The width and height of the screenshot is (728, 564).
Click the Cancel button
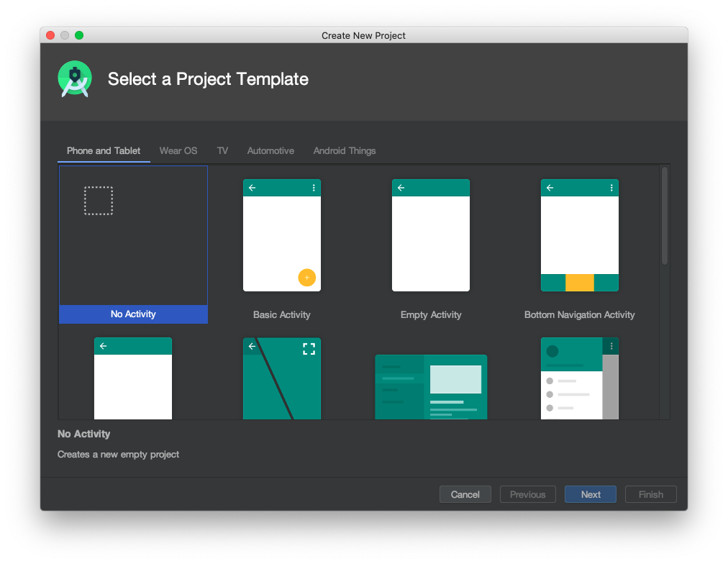pos(465,494)
